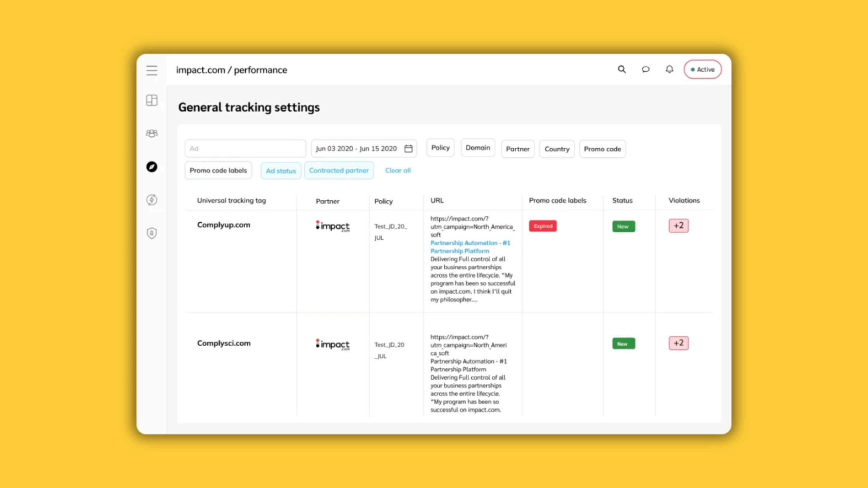Click the sync lightning icon in sidebar
Image resolution: width=868 pixels, height=488 pixels.
click(152, 200)
